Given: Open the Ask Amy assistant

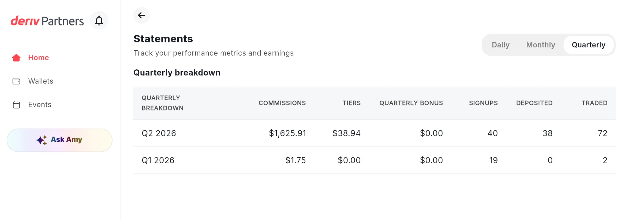Looking at the screenshot, I should [x=59, y=140].
